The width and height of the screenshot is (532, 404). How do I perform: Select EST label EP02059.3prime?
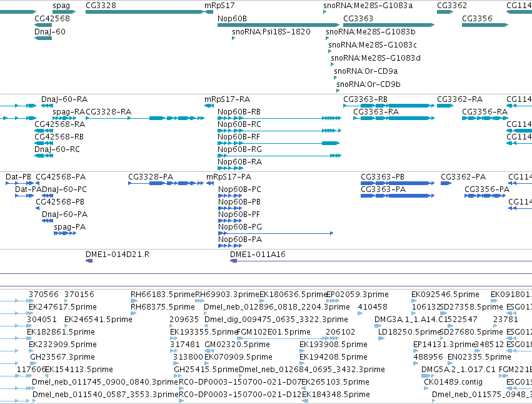click(357, 295)
